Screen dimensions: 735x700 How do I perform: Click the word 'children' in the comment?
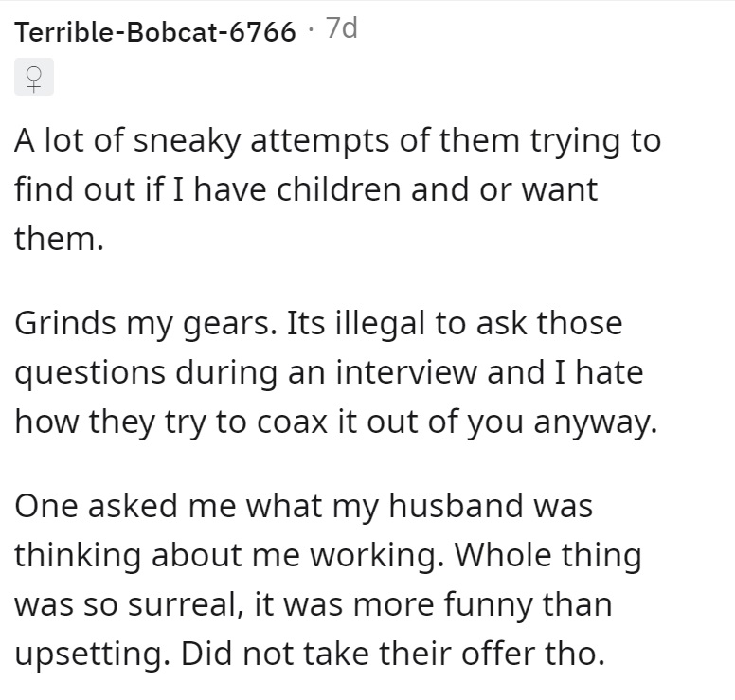pyautogui.click(x=338, y=189)
